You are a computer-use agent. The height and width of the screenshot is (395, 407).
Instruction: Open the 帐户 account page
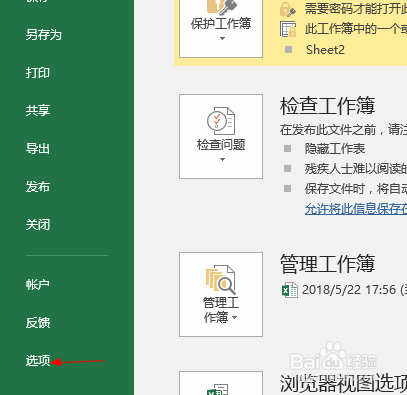[38, 284]
